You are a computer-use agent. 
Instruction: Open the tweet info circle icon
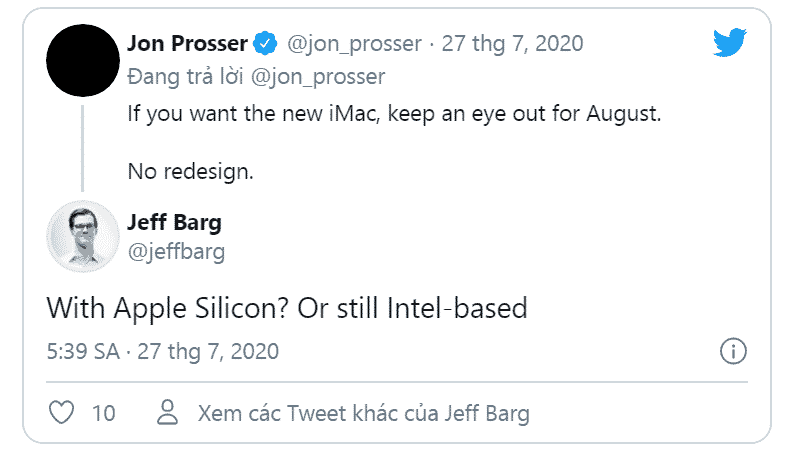733,352
